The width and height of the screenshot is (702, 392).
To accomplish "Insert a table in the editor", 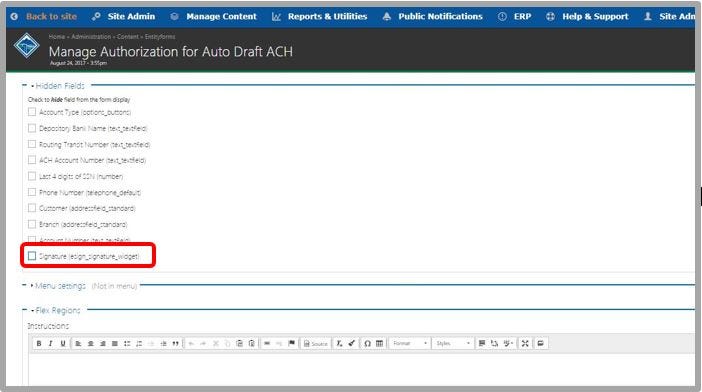I will [379, 343].
